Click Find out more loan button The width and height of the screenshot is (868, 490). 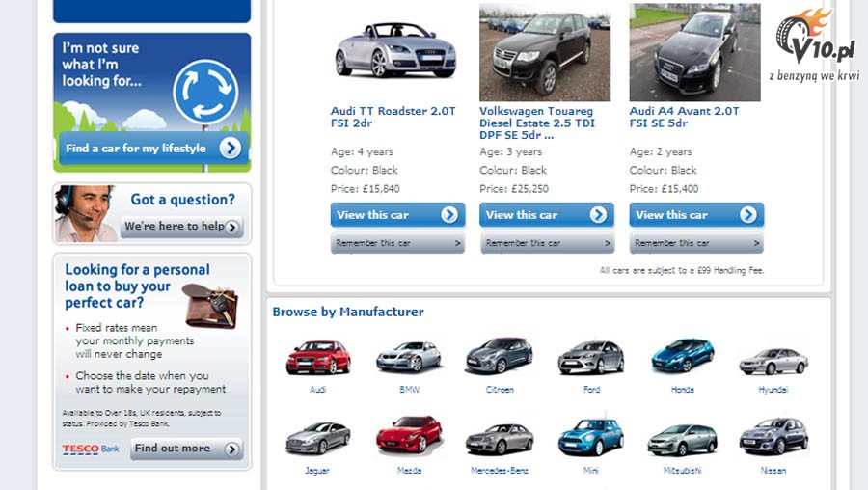(186, 449)
